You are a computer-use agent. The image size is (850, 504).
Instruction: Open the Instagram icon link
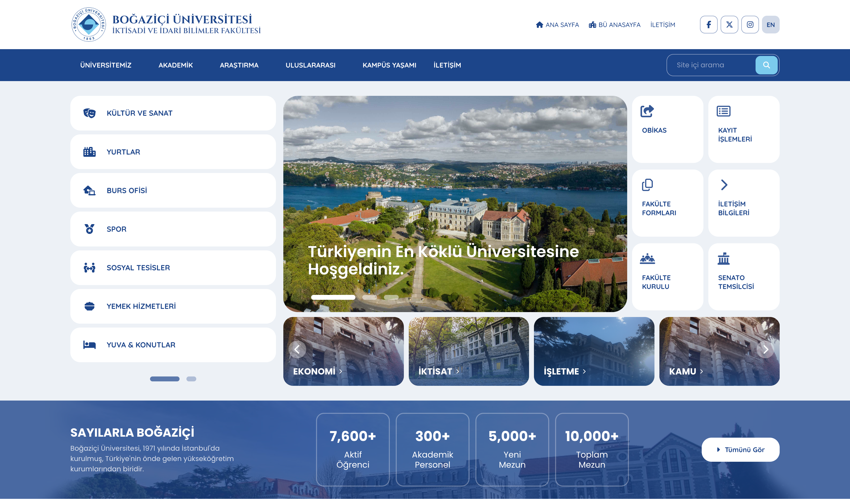click(x=750, y=25)
